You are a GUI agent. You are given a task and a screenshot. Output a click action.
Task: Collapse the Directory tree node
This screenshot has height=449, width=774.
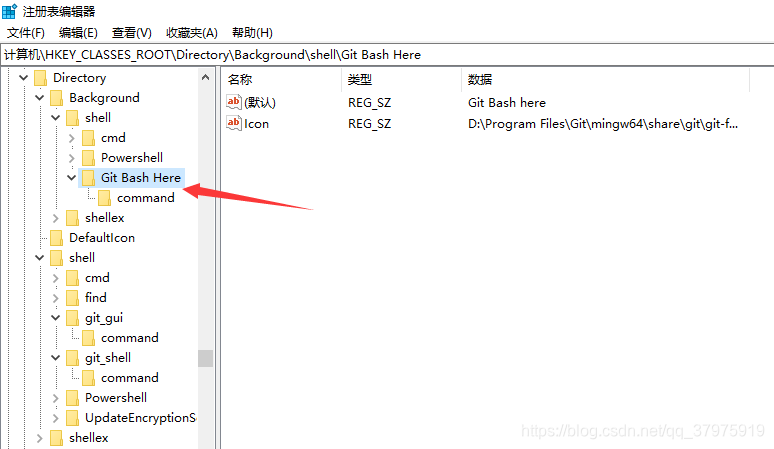23,77
